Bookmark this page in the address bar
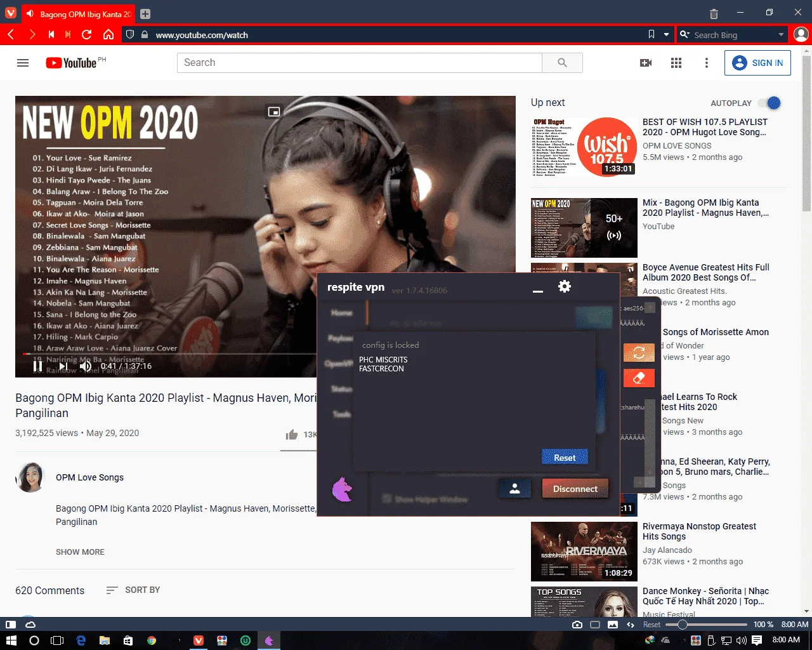 (651, 34)
